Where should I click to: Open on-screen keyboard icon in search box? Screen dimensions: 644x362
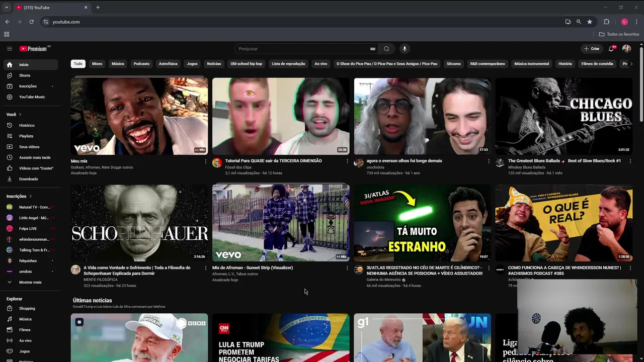[373, 49]
